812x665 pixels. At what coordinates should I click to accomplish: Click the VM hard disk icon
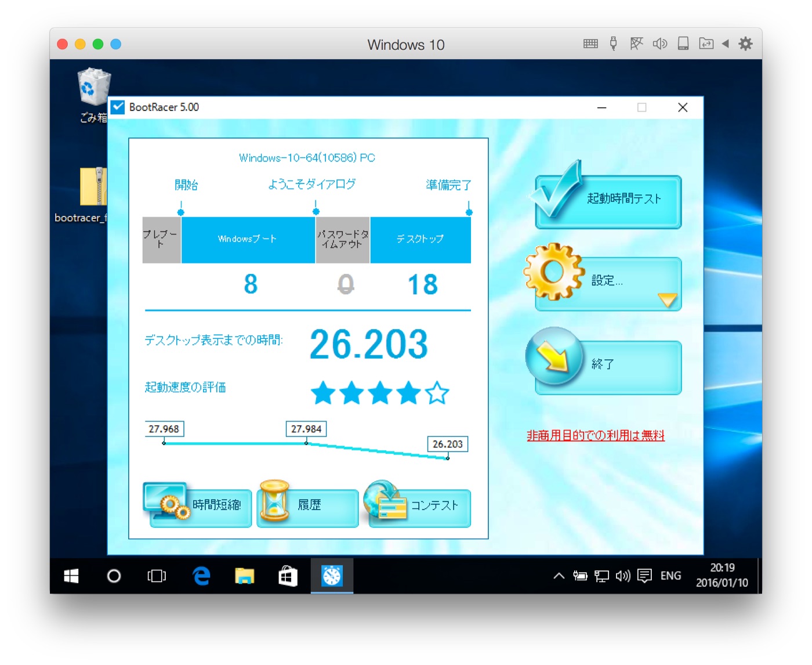pyautogui.click(x=683, y=44)
